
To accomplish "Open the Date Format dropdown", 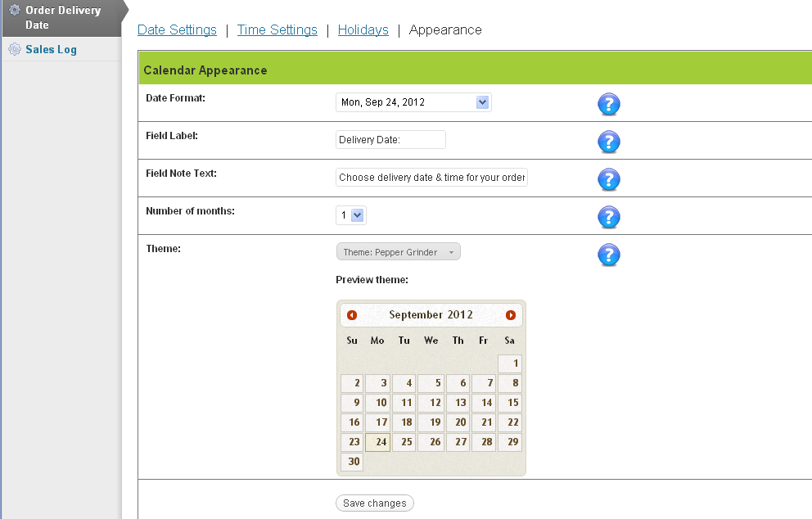I will point(413,102).
